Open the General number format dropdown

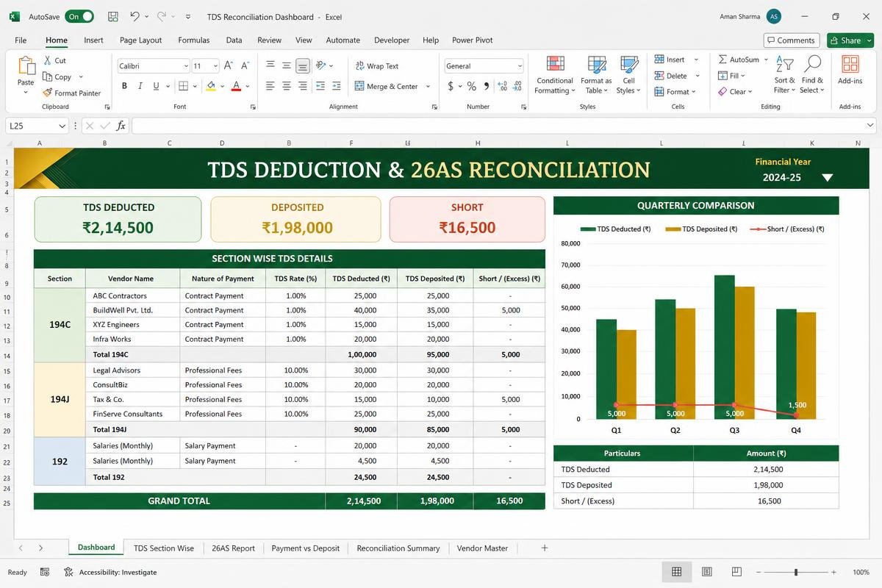click(520, 66)
